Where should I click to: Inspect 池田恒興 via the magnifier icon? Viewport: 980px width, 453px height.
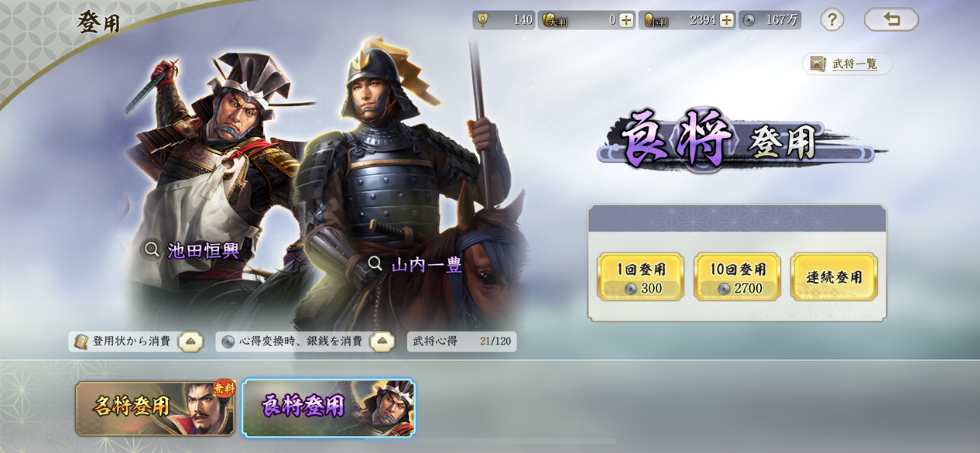(x=152, y=249)
